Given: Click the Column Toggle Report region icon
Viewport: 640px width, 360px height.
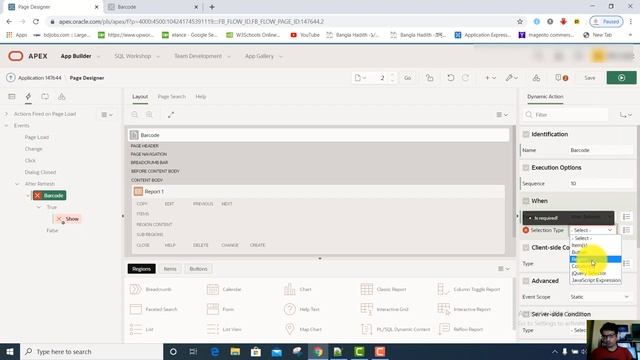Looking at the screenshot, I should point(443,289).
